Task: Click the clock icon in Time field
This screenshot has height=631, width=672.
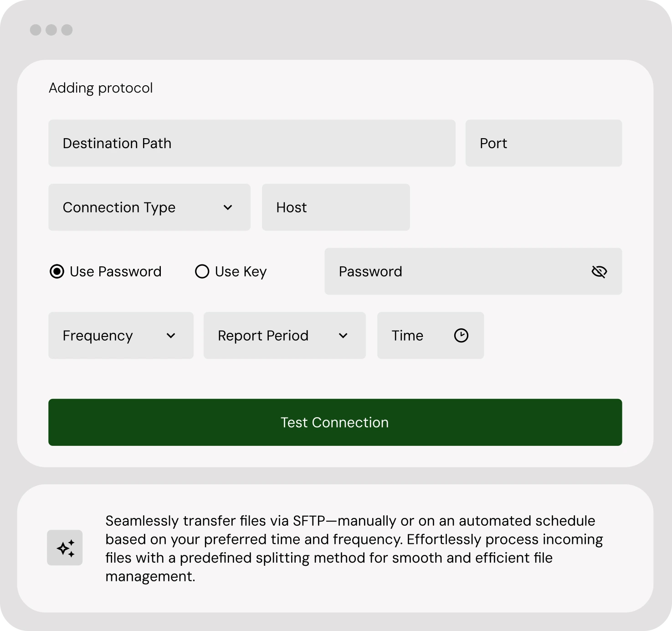Action: [461, 336]
